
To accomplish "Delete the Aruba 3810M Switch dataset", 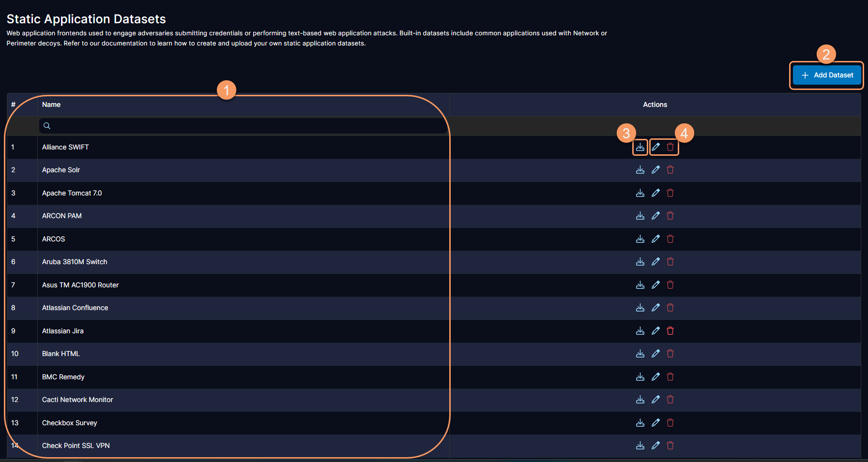I will [x=670, y=262].
